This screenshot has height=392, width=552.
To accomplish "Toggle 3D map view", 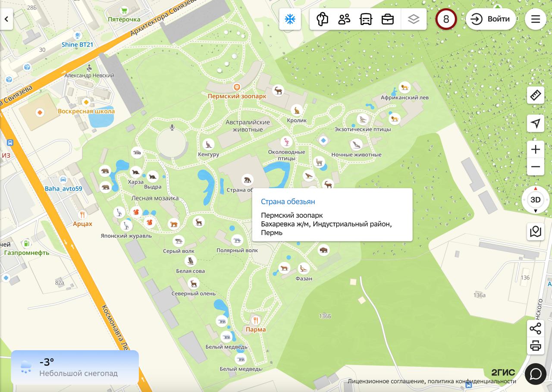I will (535, 200).
